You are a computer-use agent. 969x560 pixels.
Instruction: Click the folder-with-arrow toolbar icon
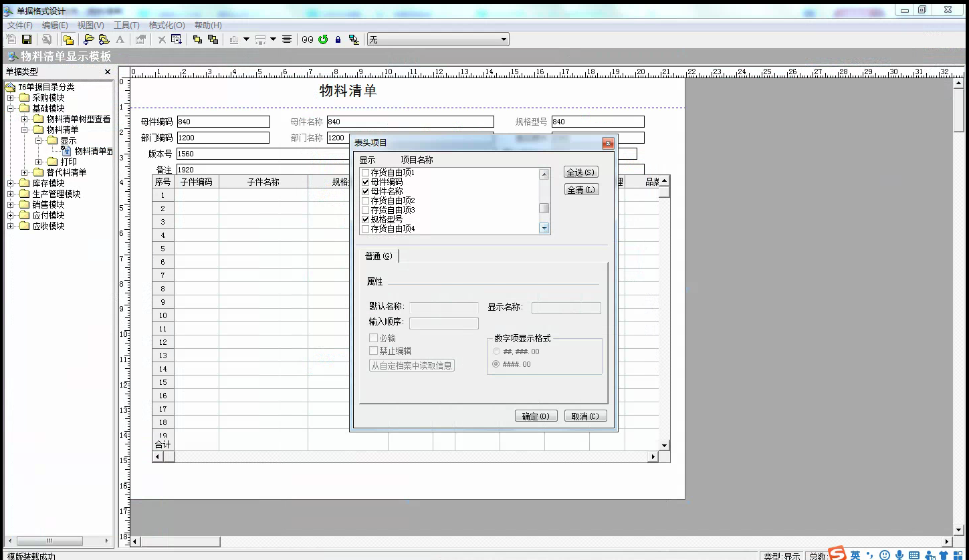pyautogui.click(x=88, y=39)
